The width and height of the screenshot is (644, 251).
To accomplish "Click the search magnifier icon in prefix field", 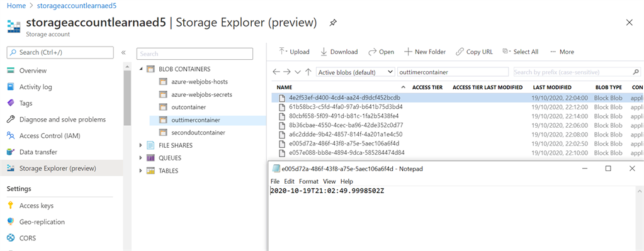I will tap(636, 72).
